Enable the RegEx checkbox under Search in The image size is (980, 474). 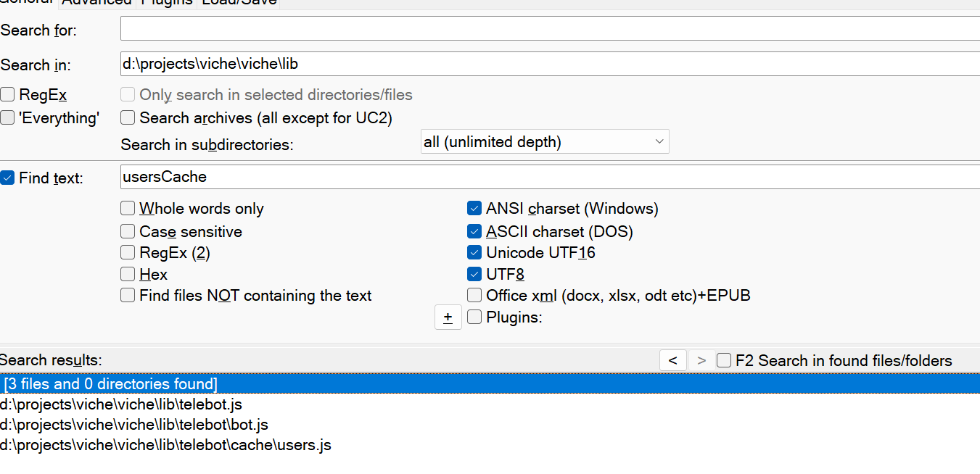pos(8,95)
